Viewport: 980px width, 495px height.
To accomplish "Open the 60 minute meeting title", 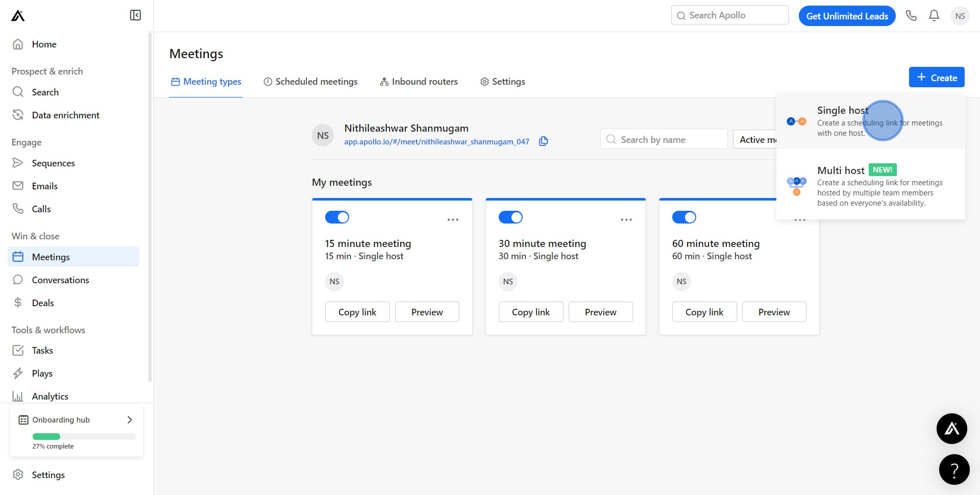I will [716, 244].
